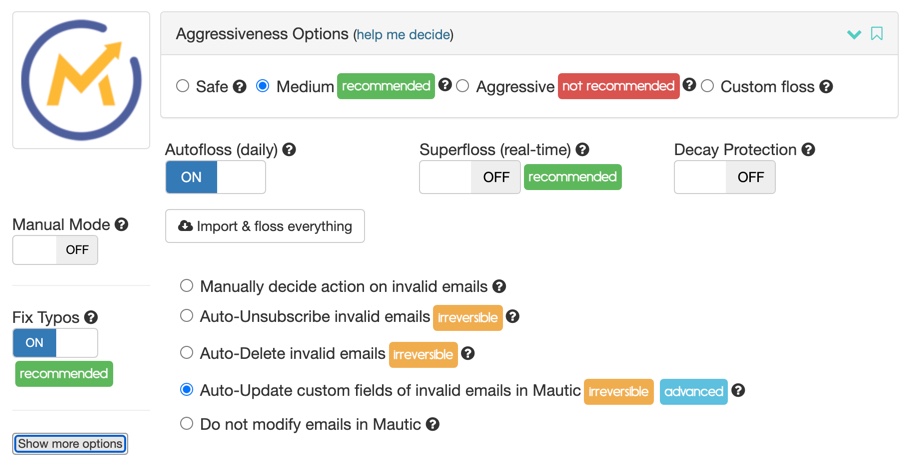Click the bookmark icon in Aggressiveness Options header
This screenshot has height=474, width=909.
tap(877, 34)
